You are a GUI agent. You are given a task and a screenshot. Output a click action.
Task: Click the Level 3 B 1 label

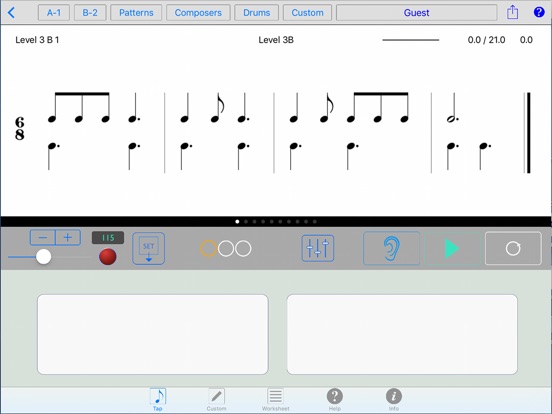point(37,40)
